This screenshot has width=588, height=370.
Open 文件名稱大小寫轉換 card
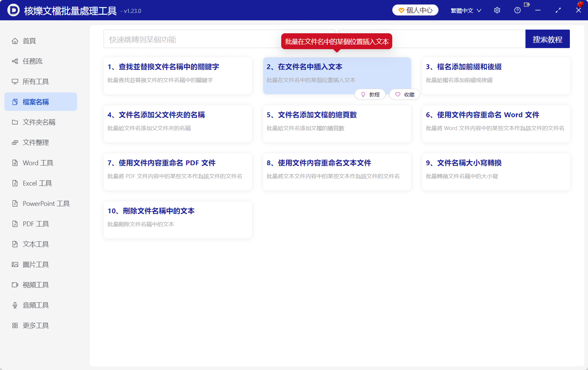point(496,172)
